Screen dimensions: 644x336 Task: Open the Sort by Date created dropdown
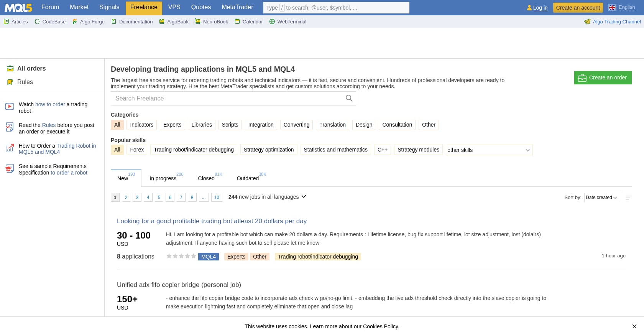pos(602,198)
